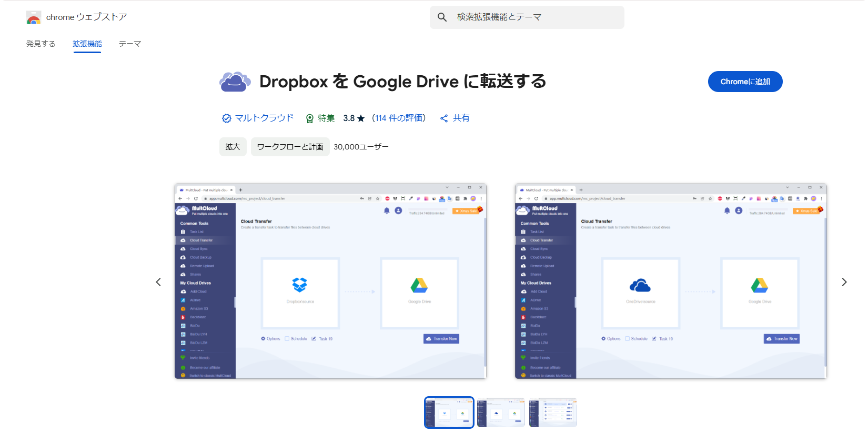Go to the テーマ tab
Viewport: 868px width, 443px height.
(130, 44)
